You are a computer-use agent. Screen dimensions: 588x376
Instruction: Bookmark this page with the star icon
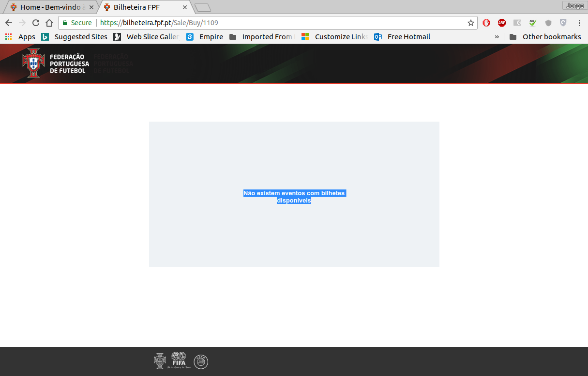point(470,23)
